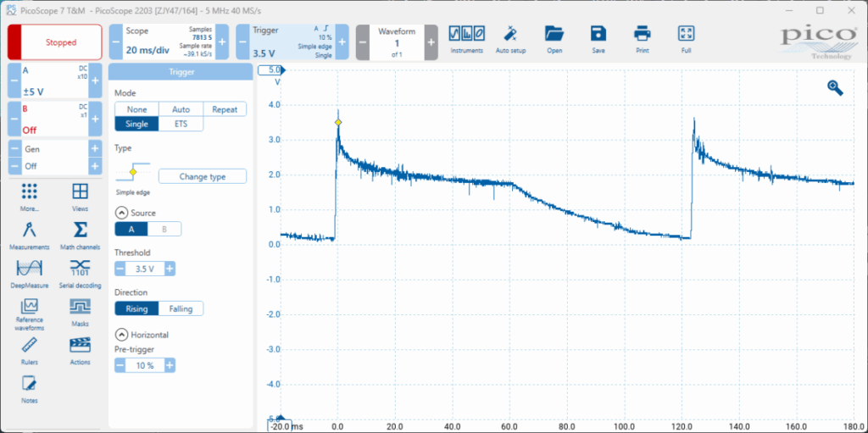Open the Serial decoding tool

pos(81,273)
